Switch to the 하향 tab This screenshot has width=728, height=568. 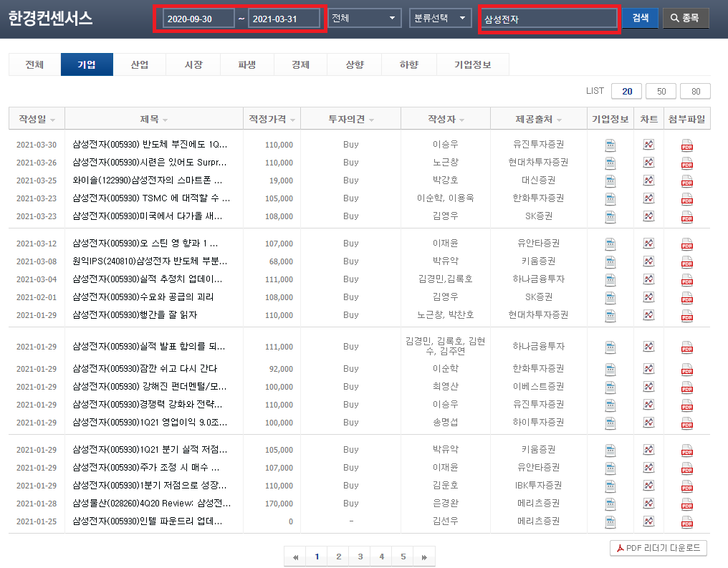(409, 64)
